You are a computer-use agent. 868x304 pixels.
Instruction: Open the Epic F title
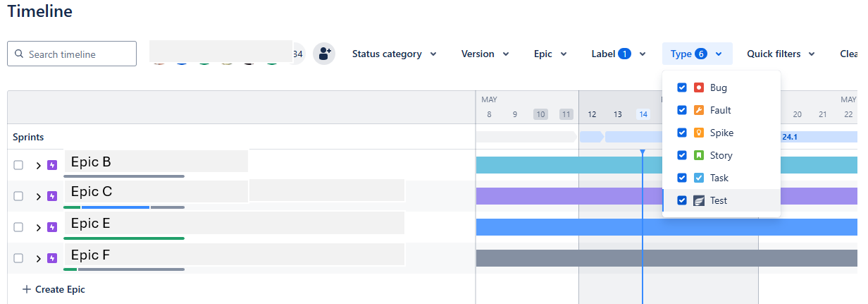tap(90, 255)
